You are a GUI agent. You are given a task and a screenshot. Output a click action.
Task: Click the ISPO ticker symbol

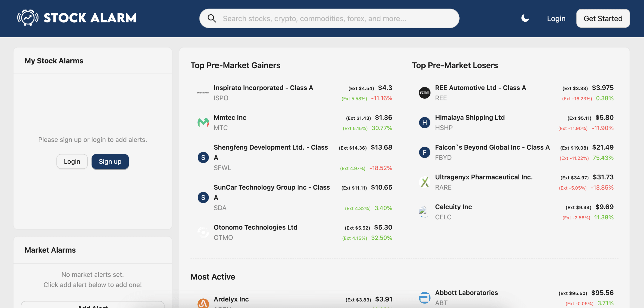pyautogui.click(x=221, y=98)
